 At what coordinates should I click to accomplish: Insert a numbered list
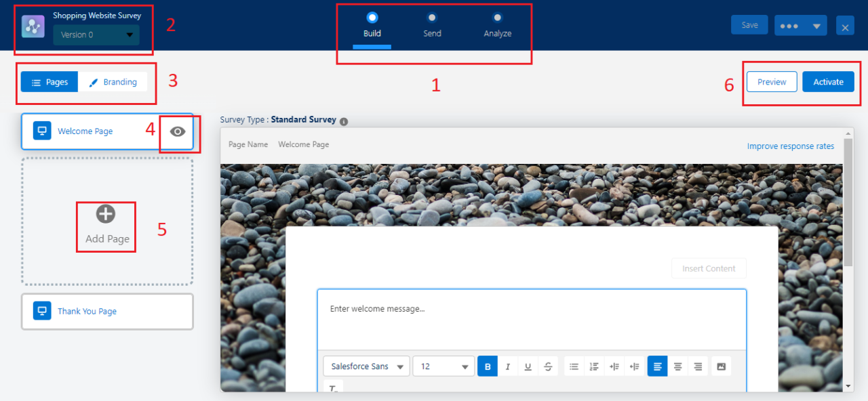click(x=594, y=366)
